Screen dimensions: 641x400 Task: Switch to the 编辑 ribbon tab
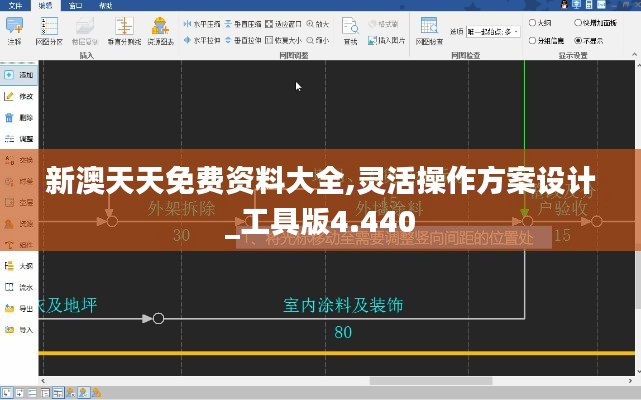point(45,5)
